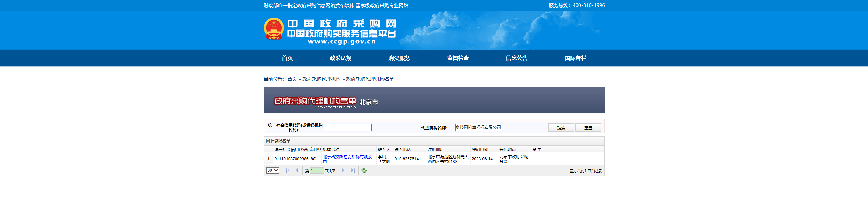Image resolution: width=868 pixels, height=209 pixels.
Task: Select 购买服务 in the navigation bar
Action: tap(399, 58)
